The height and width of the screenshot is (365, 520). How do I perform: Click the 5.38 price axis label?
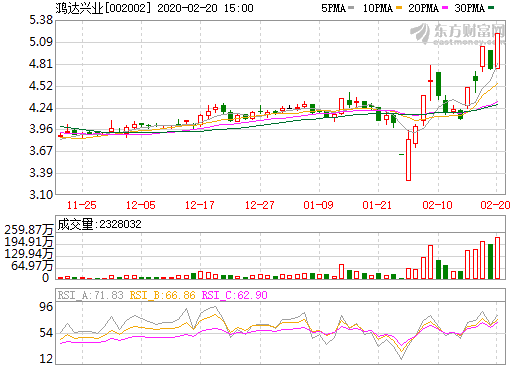tap(41, 20)
